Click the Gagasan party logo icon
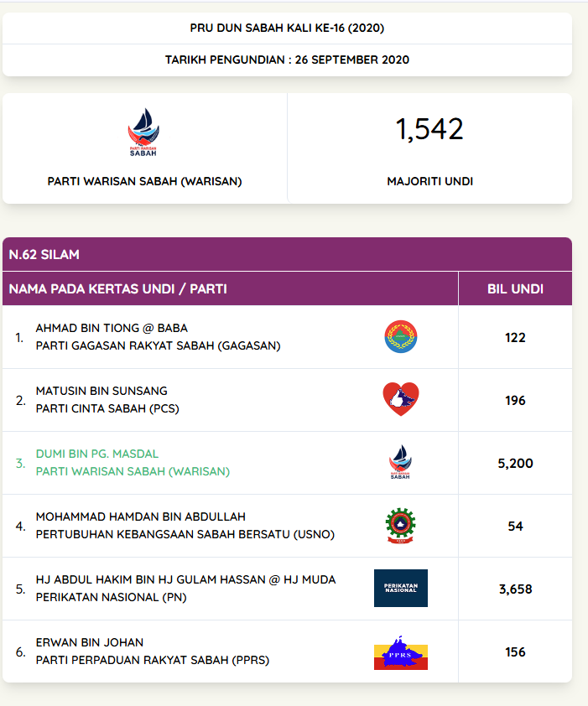The image size is (588, 706). tap(400, 337)
